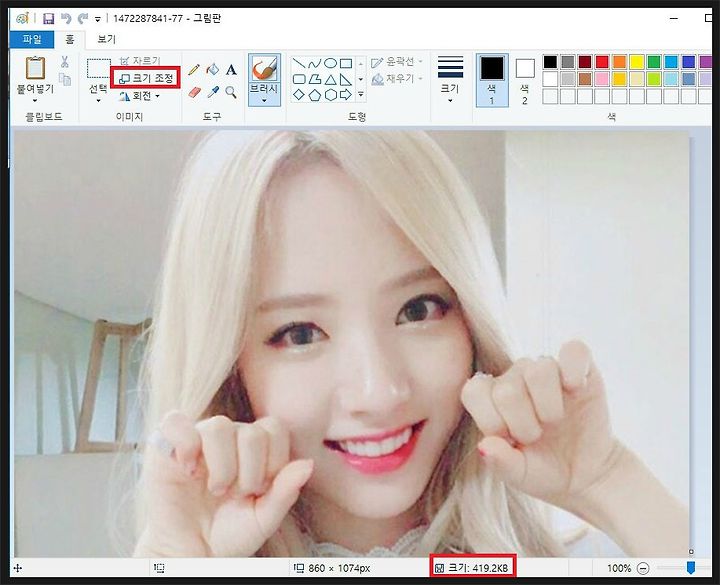Pick the brown color swatch
Image resolution: width=720 pixels, height=585 pixels.
click(x=585, y=79)
